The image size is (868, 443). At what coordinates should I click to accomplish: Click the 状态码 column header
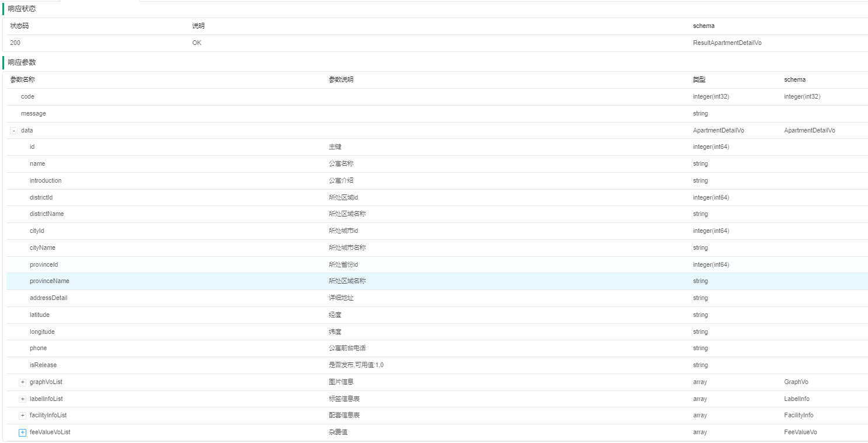pyautogui.click(x=19, y=26)
